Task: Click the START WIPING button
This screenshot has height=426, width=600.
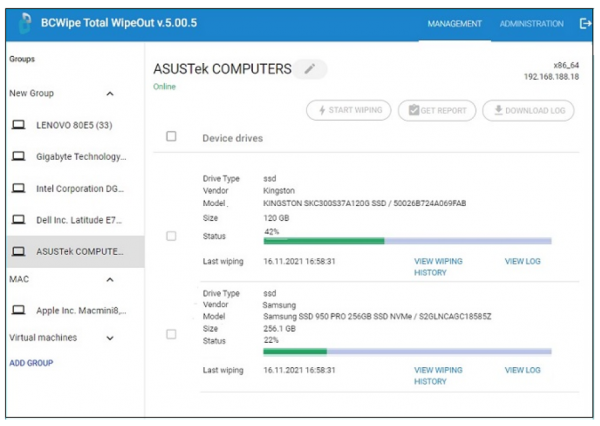Action: 349,110
